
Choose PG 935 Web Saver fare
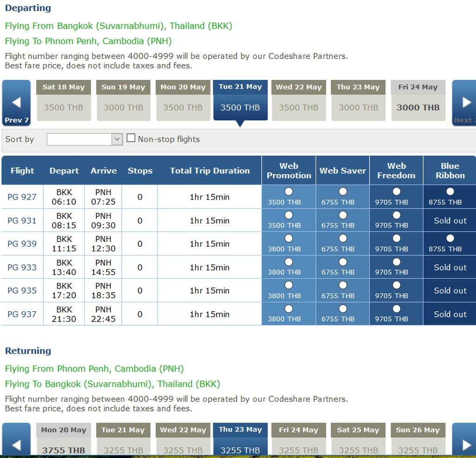(343, 285)
